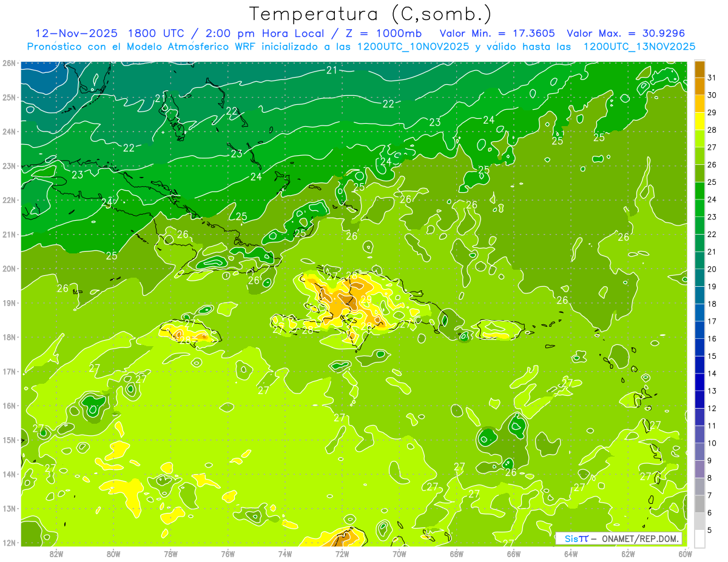Click the 24N latitude axis label
728x562 pixels.
(x=9, y=132)
